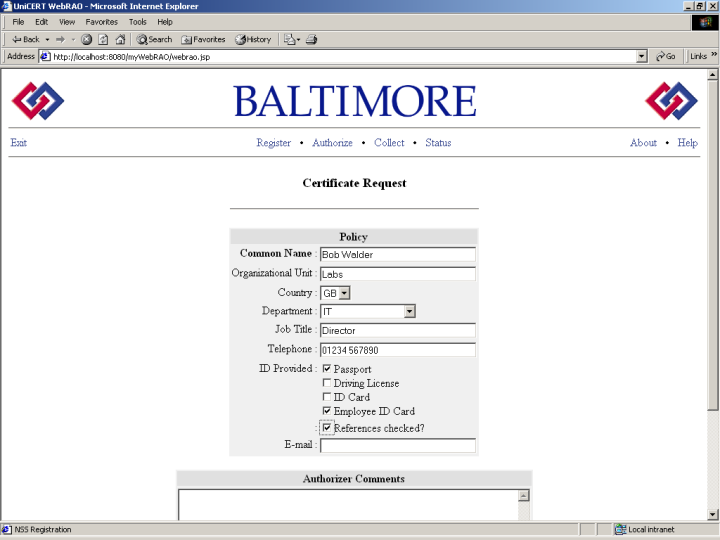Click the Windows flag throbber icon
The height and width of the screenshot is (540, 720).
[x=705, y=22]
